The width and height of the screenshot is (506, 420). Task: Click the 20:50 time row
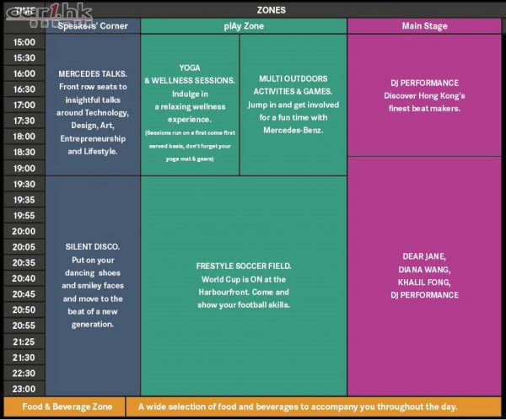tap(24, 310)
